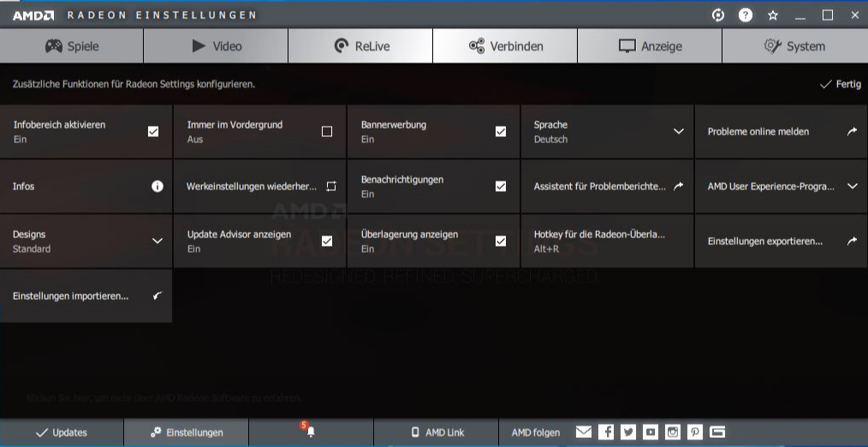Click the Infos information icon
The height and width of the screenshot is (447, 868).
(x=158, y=186)
